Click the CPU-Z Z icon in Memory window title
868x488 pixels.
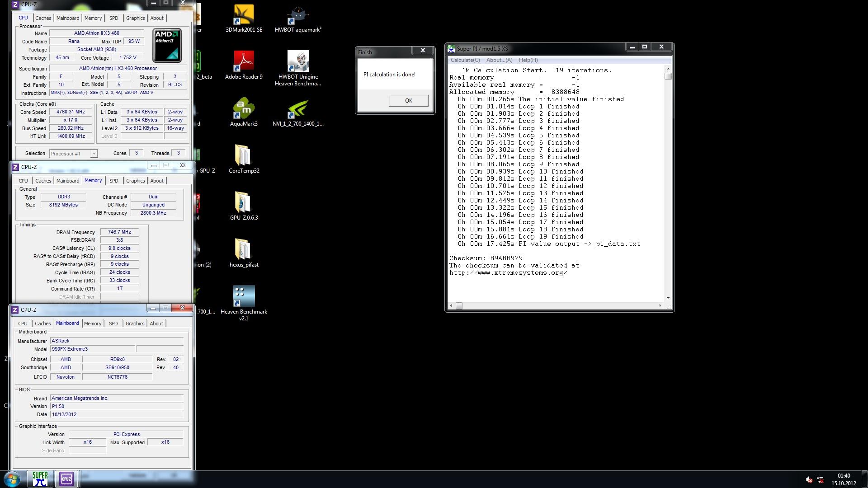(x=15, y=167)
